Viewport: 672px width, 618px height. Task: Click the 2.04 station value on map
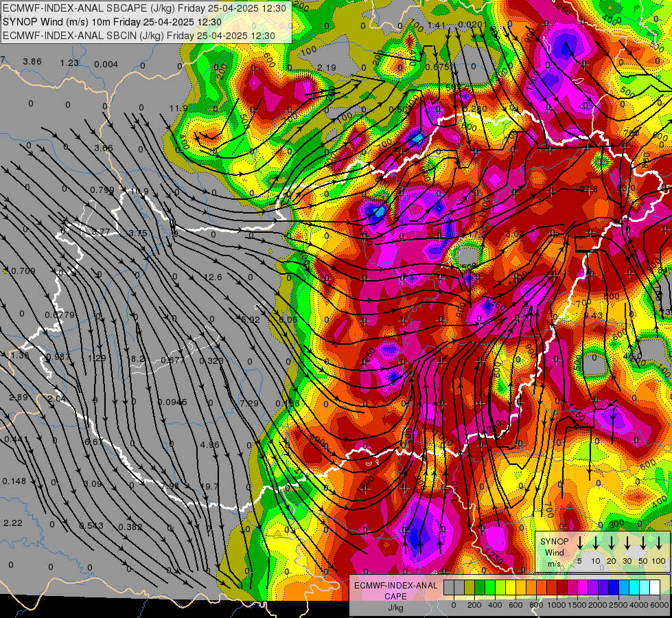tap(56, 398)
